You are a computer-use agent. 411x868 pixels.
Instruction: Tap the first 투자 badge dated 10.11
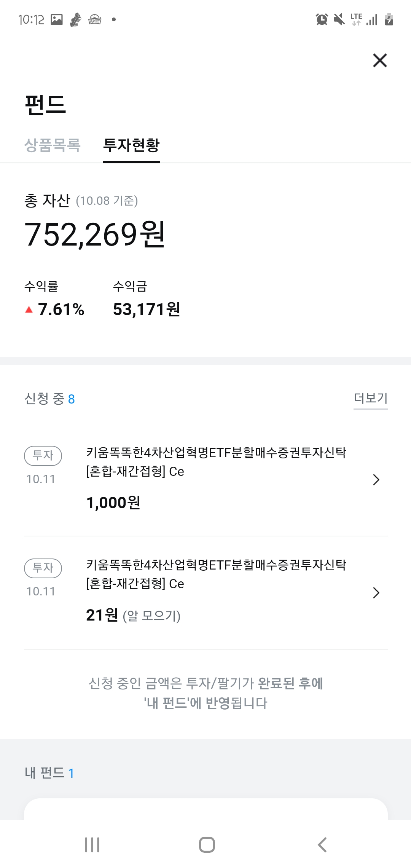(x=43, y=456)
